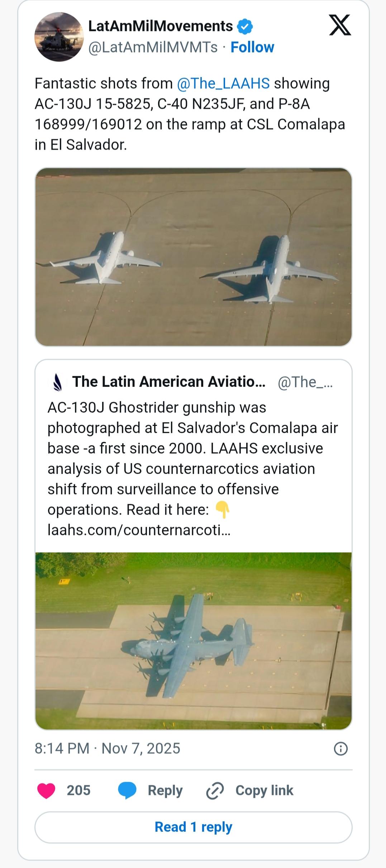Open the @LatAmMilMVMTs handle link

coord(153,47)
